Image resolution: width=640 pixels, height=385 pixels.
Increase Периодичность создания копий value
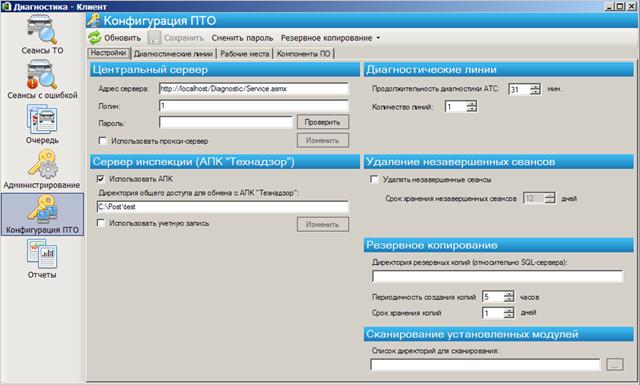pos(509,294)
